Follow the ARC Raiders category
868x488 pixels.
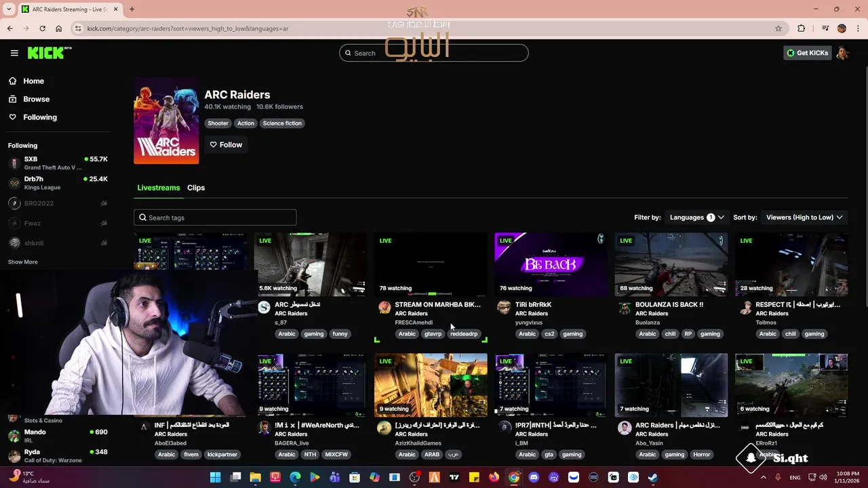[226, 144]
